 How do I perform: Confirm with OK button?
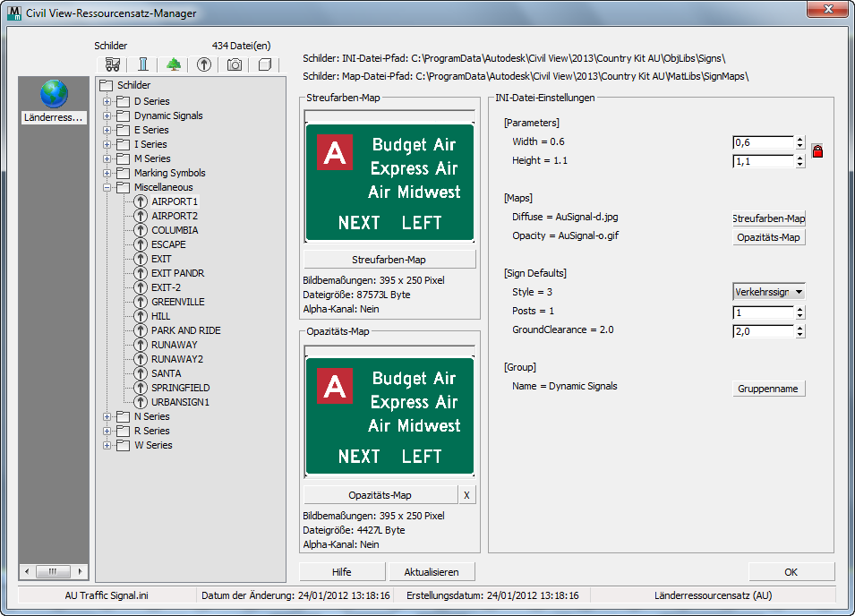tap(791, 572)
